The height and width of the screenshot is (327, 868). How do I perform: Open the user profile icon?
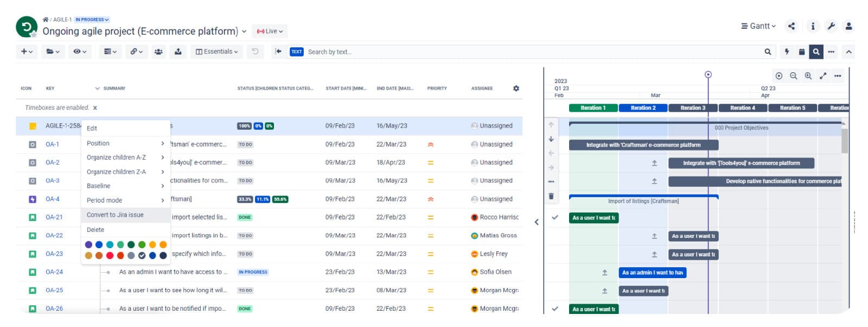point(848,26)
